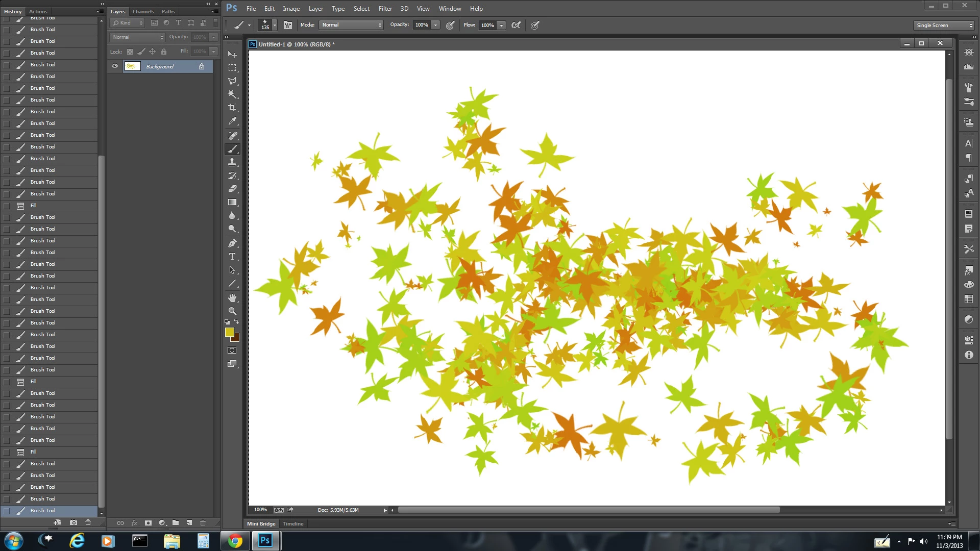The image size is (980, 551).
Task: Select the Magic Wand tool
Action: [x=232, y=94]
